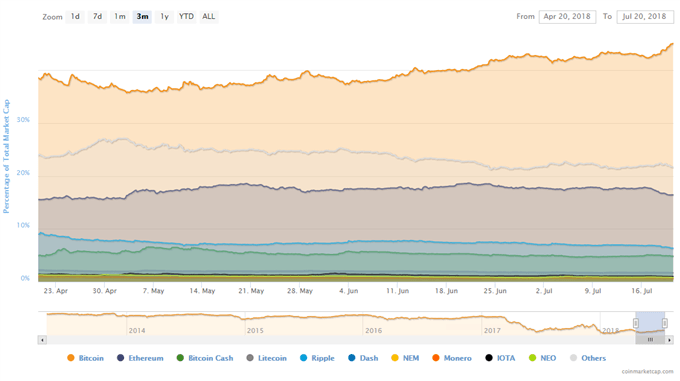Screen dimensions: 680x381
Task: Select the 1d zoom range
Action: 75,16
